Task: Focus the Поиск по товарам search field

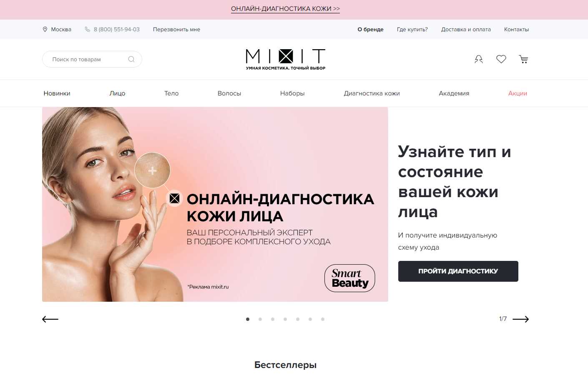Action: [92, 59]
